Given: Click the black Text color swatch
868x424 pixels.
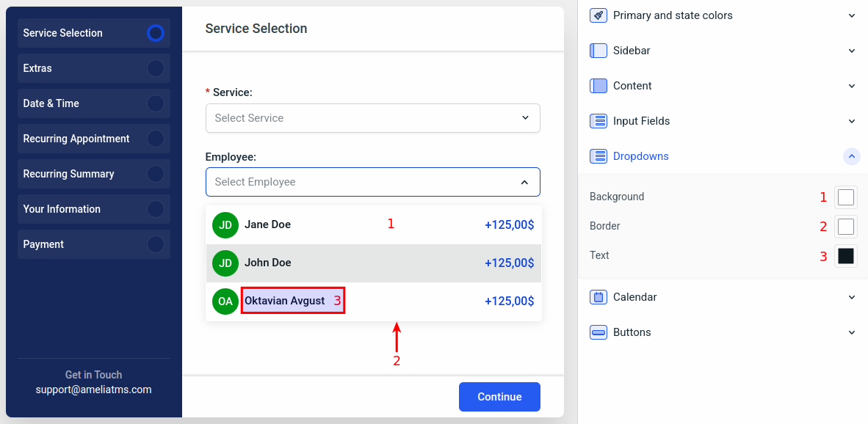Looking at the screenshot, I should point(845,255).
